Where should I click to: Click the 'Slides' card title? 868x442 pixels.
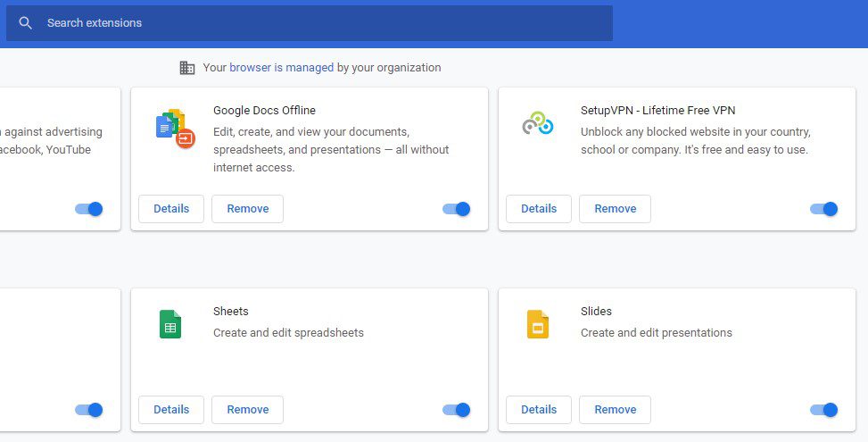point(596,312)
